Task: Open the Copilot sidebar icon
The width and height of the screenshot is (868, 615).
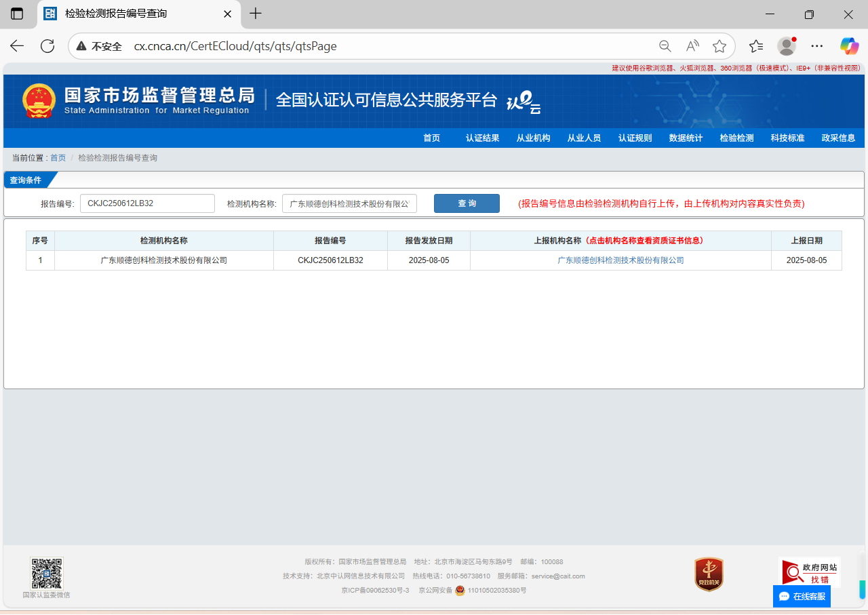Action: (x=849, y=46)
